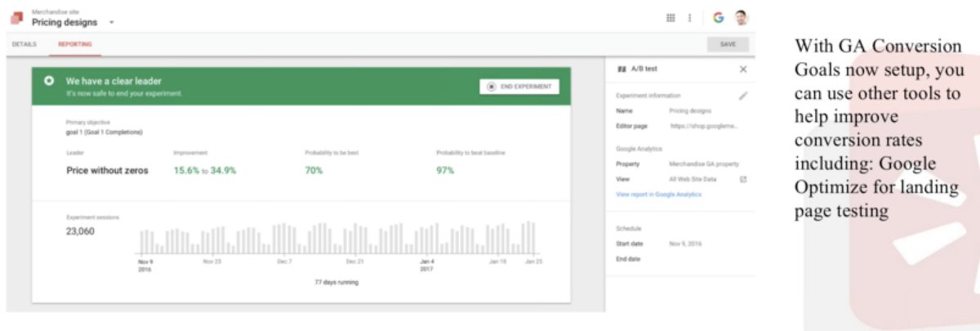980x331 pixels.
Task: Click the '77 days running' label
Action: [336, 282]
